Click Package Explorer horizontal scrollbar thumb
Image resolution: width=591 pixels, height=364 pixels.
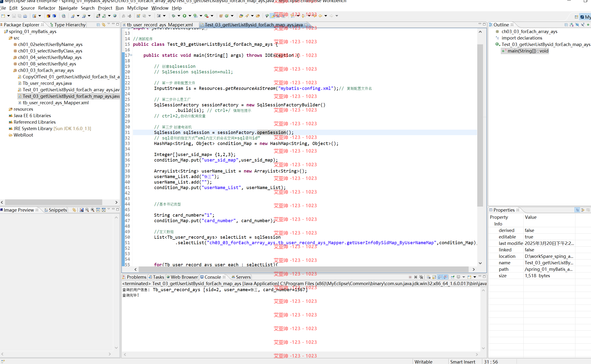pyautogui.click(x=54, y=202)
